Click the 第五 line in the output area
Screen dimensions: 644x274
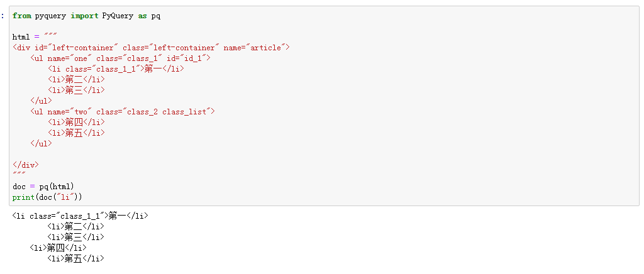coord(75,259)
